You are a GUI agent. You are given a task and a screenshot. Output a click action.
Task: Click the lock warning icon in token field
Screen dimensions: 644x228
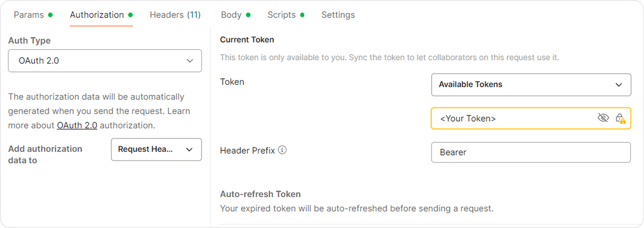pos(620,119)
